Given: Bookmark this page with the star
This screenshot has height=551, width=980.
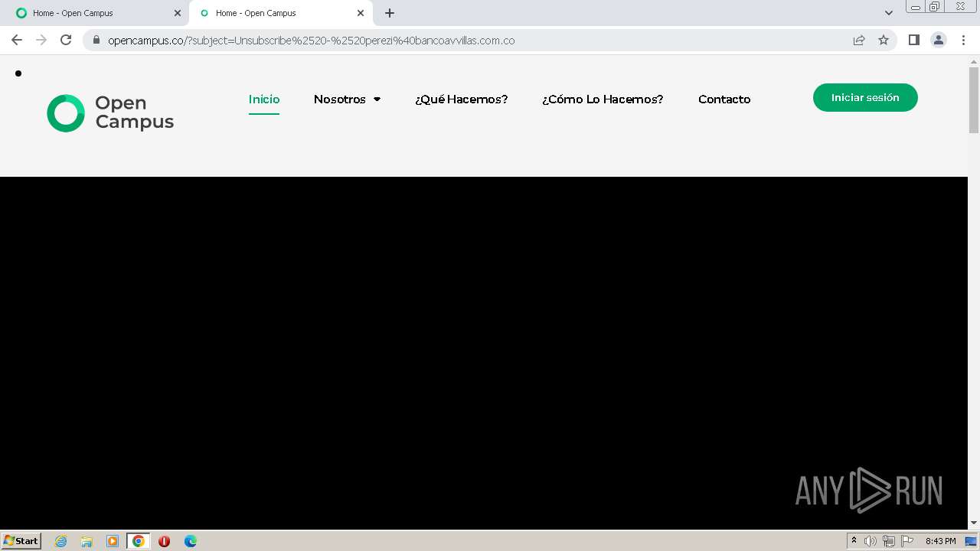Looking at the screenshot, I should pos(884,40).
